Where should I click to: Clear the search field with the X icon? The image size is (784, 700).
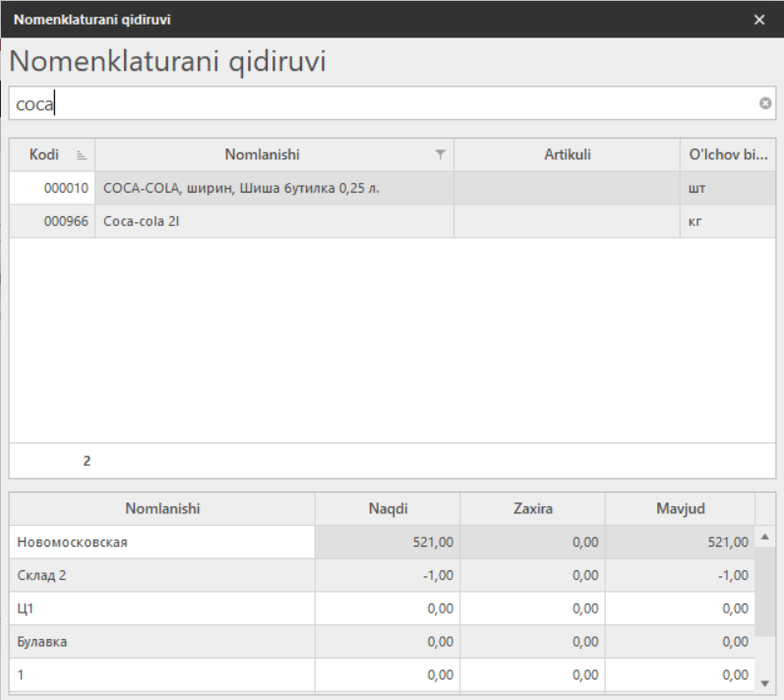(764, 103)
